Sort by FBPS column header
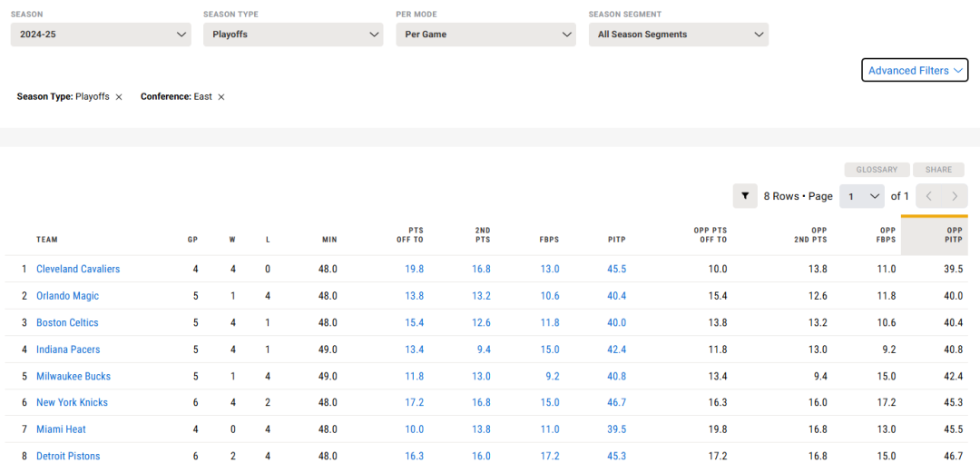The image size is (980, 473). point(550,240)
